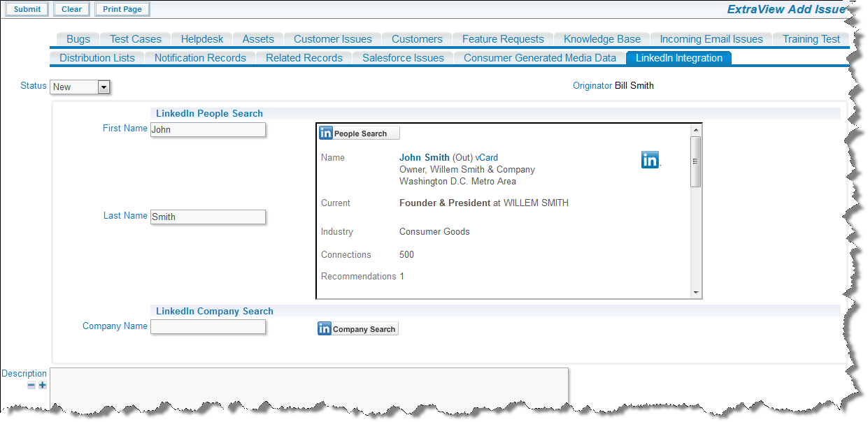The image size is (868, 422).
Task: Open the John Smith profile link
Action: (425, 158)
